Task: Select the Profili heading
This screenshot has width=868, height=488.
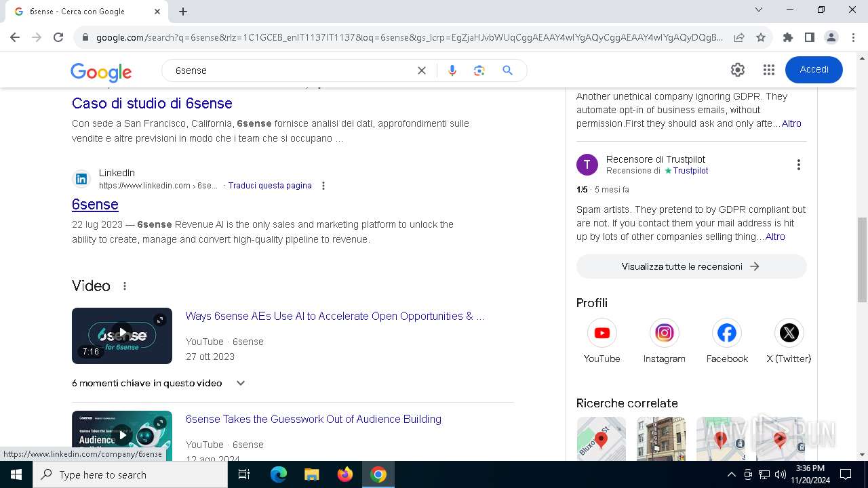Action: tap(592, 303)
